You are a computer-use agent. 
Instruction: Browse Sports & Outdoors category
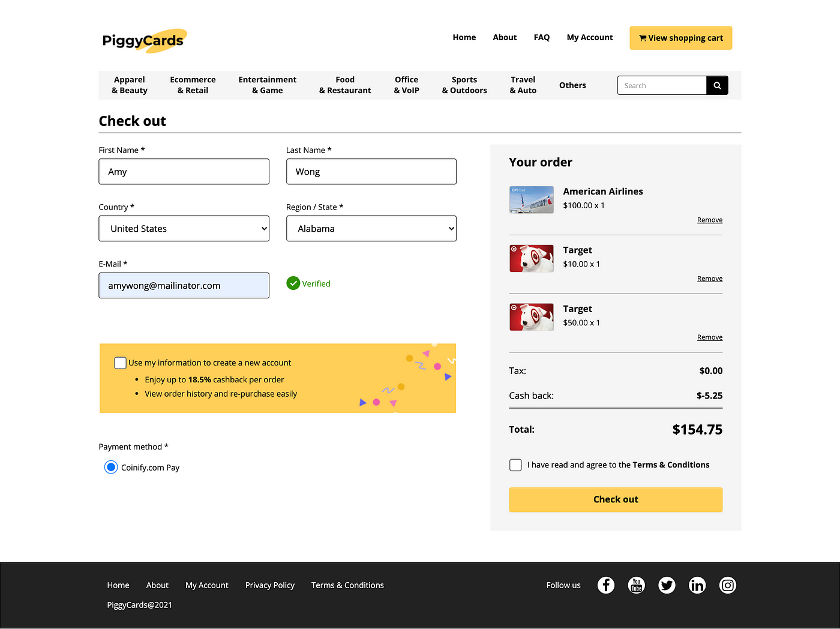point(464,85)
